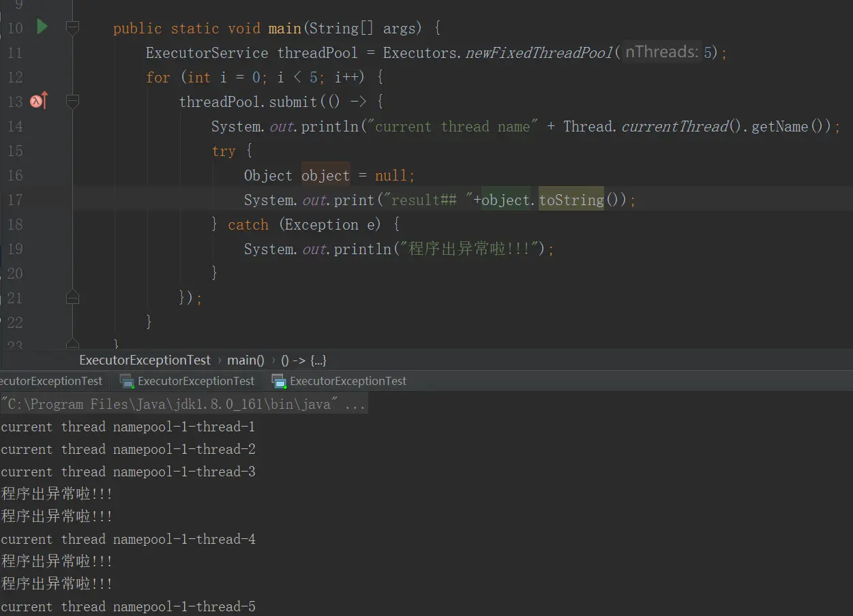
Task: Click console line namepool-1-thread-4
Action: [x=128, y=539]
